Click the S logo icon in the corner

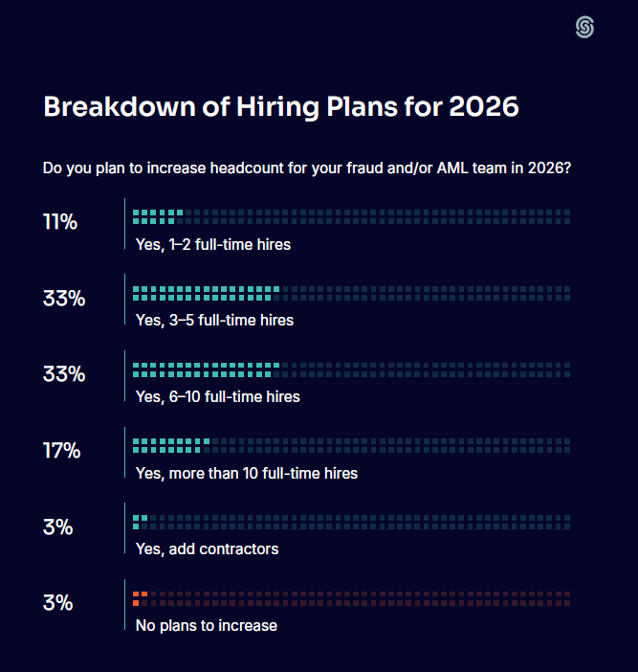pos(584,28)
